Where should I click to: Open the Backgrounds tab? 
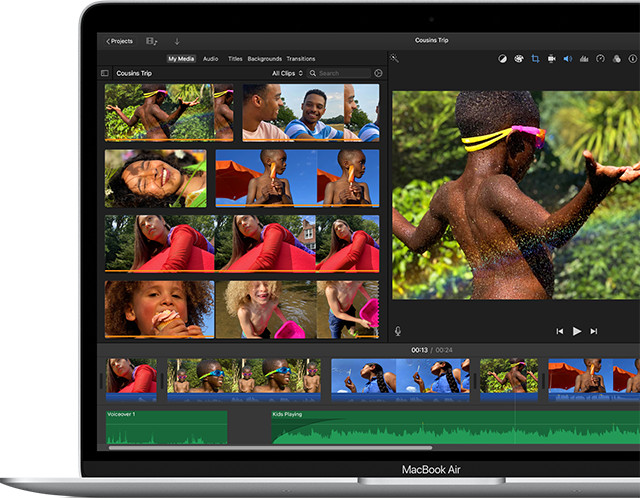[x=264, y=59]
